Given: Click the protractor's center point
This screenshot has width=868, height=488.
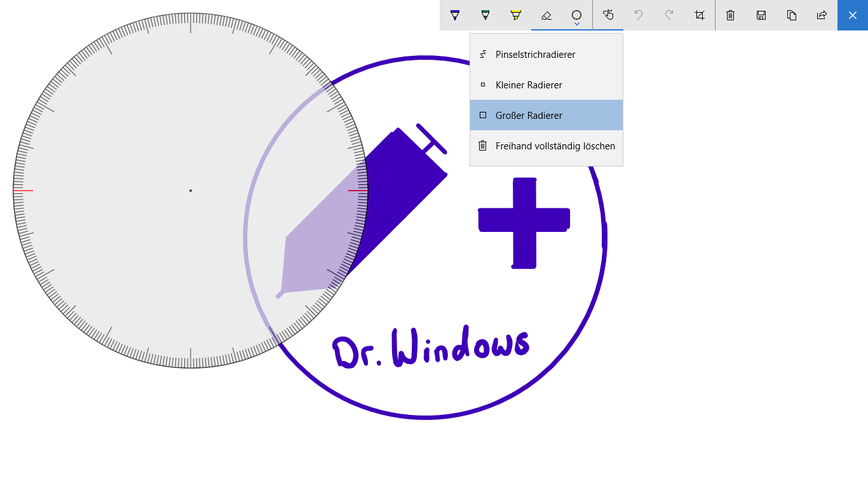Looking at the screenshot, I should 191,191.
